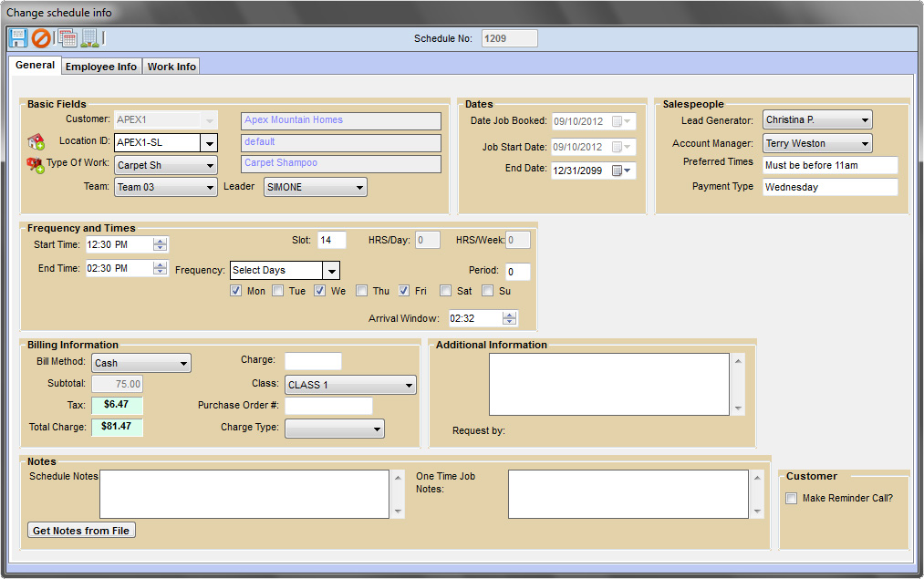Click the Purchase Order # field
Image resolution: width=924 pixels, height=579 pixels.
[x=328, y=406]
